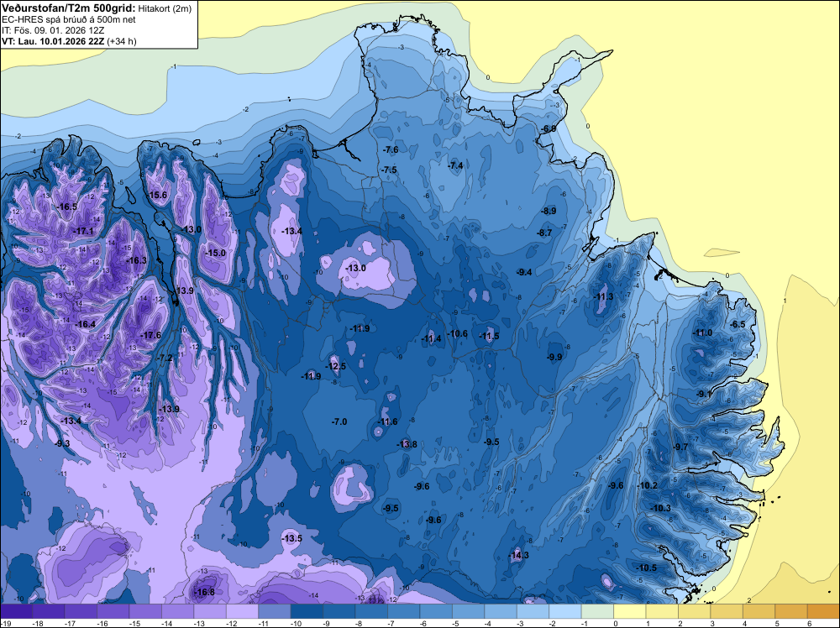840x628 pixels.
Task: Select the -11.4 temperature label
Action: pos(431,338)
